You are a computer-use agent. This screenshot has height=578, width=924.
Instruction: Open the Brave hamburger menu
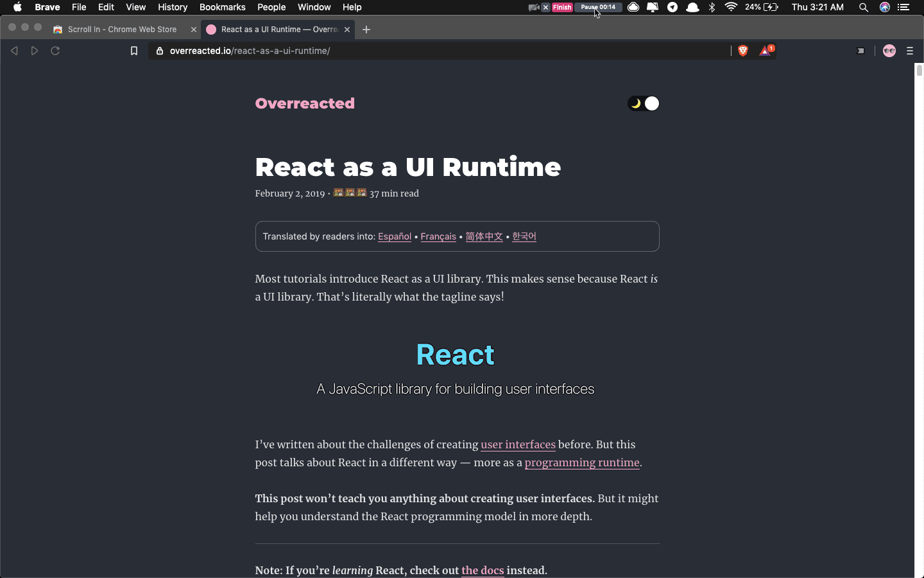tap(910, 51)
